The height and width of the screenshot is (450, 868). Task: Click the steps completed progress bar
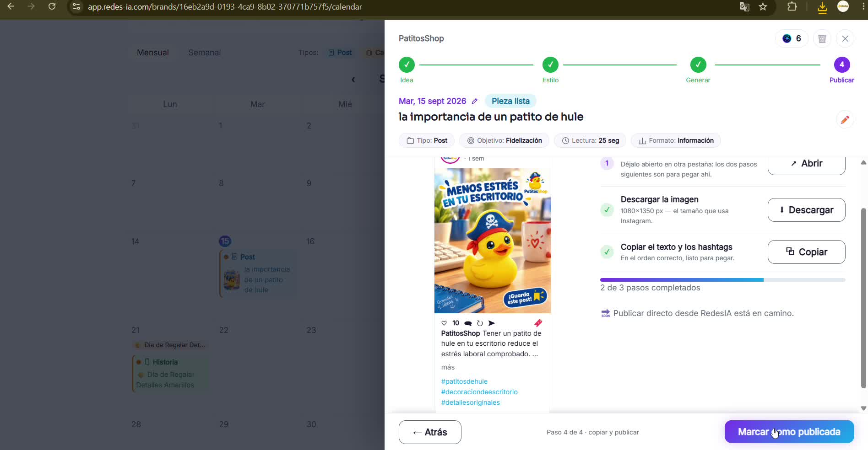tap(722, 279)
